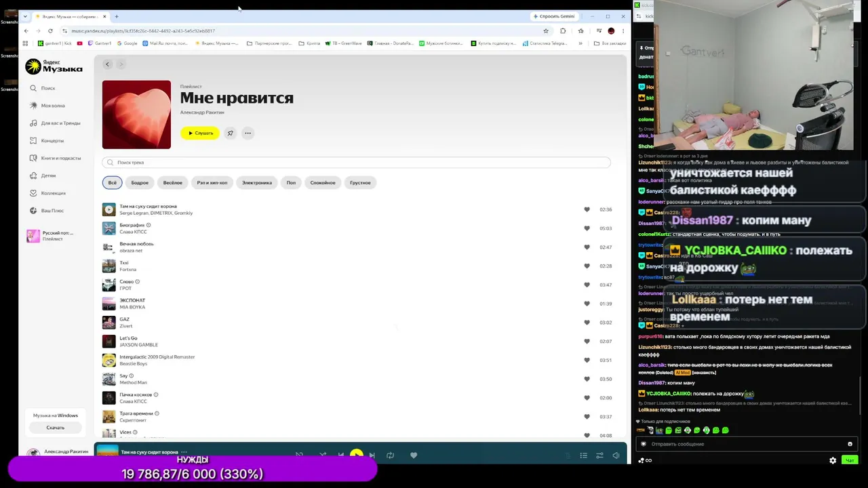868x488 pixels.
Task: Pin the Мне нравится playlist
Action: point(230,133)
